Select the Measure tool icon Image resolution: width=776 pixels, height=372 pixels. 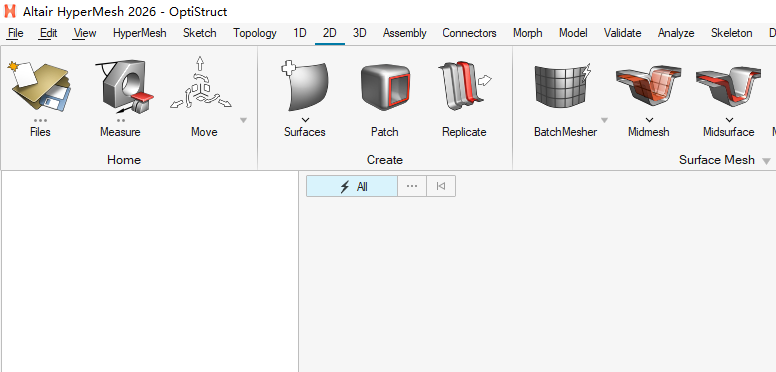(x=124, y=87)
